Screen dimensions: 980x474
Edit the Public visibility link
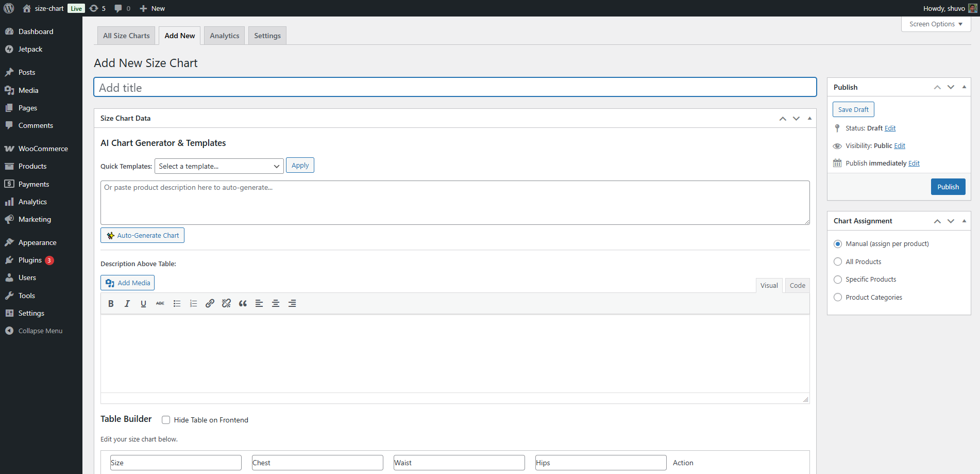tap(900, 146)
